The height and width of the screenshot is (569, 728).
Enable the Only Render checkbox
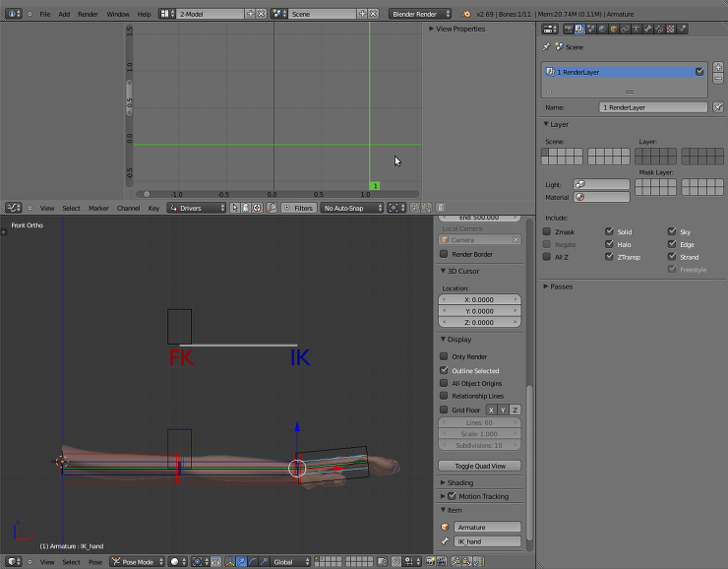pos(444,356)
